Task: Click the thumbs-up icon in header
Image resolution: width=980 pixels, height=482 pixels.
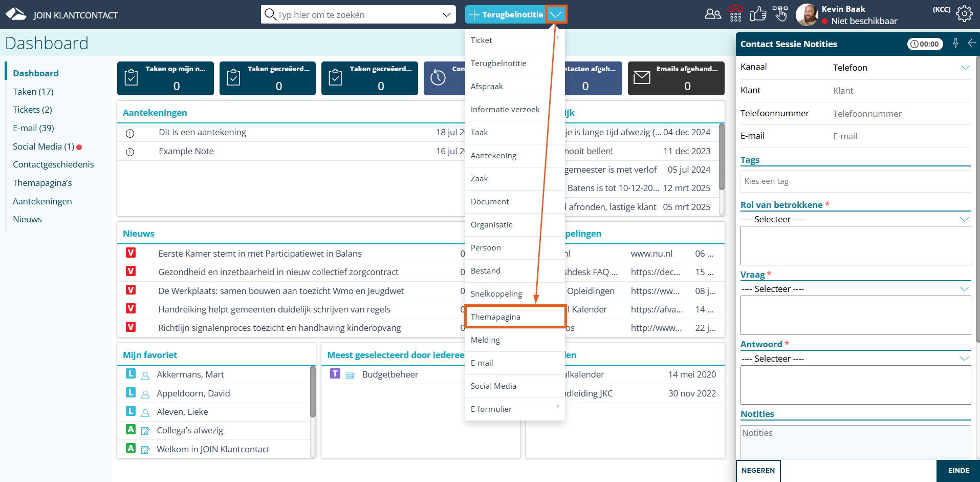Action: pos(757,14)
